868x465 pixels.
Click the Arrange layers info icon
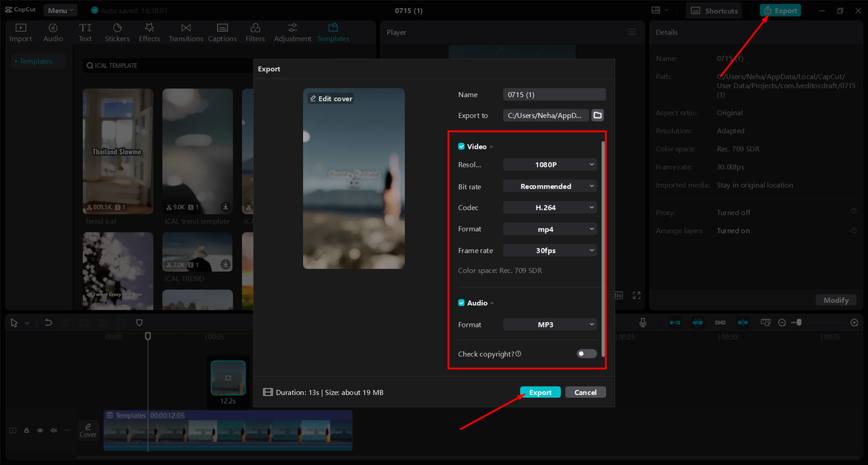[x=854, y=230]
